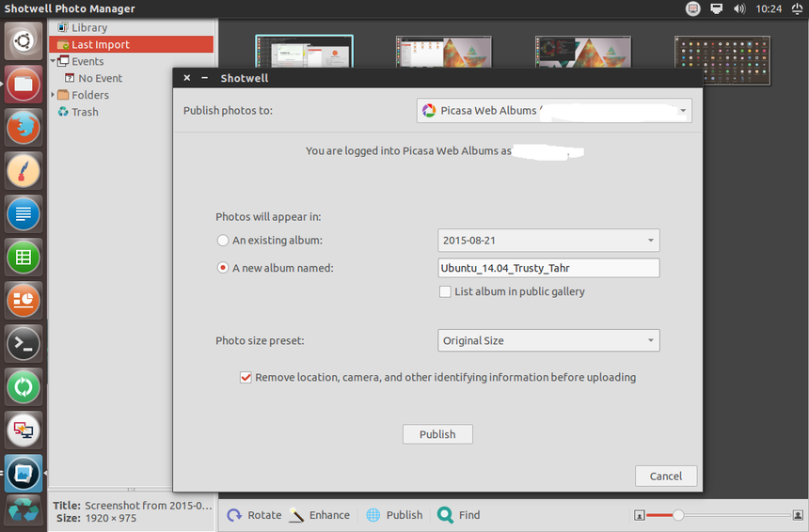Open Find via magnifier icon
Viewport: 809px width, 532px height.
click(445, 515)
